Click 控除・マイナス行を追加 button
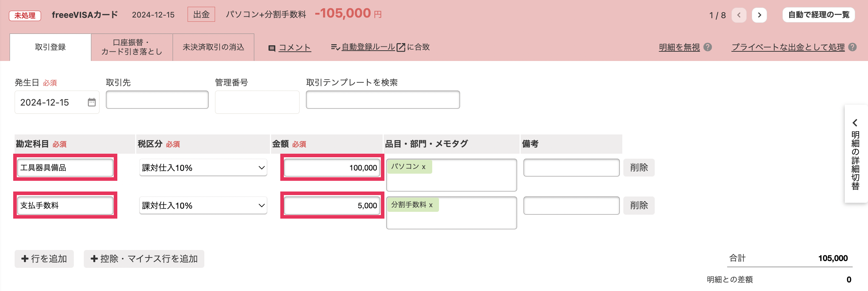Viewport: 868px width, 291px height. pos(144,259)
